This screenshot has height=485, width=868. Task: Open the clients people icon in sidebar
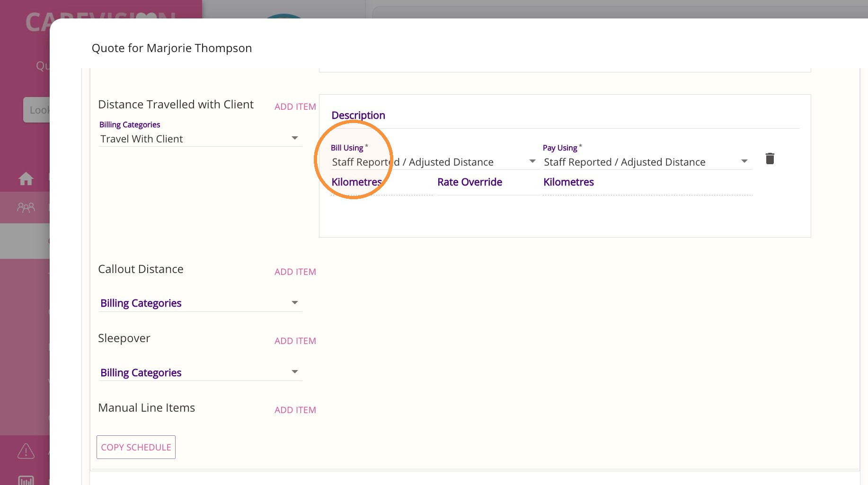(26, 207)
